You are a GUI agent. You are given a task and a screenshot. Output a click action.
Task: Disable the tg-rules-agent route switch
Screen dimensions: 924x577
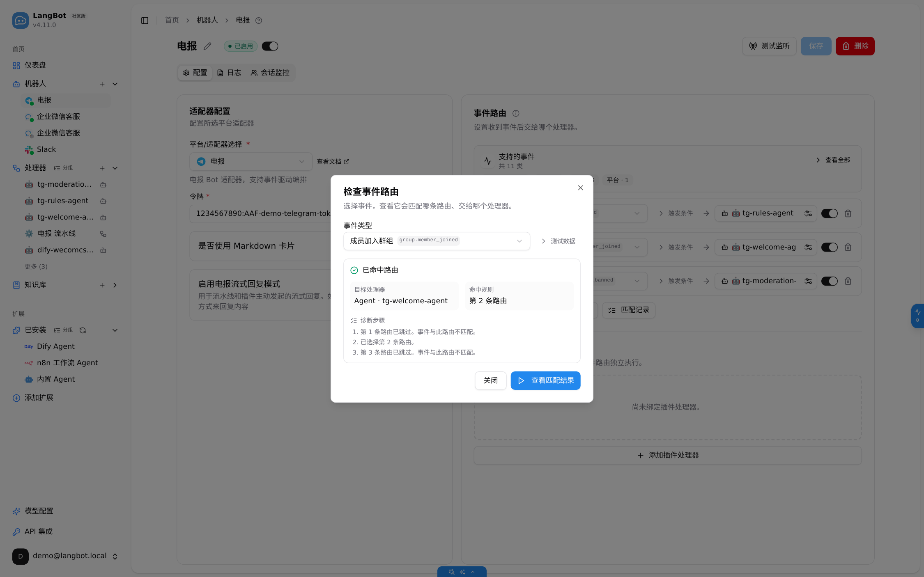point(829,213)
